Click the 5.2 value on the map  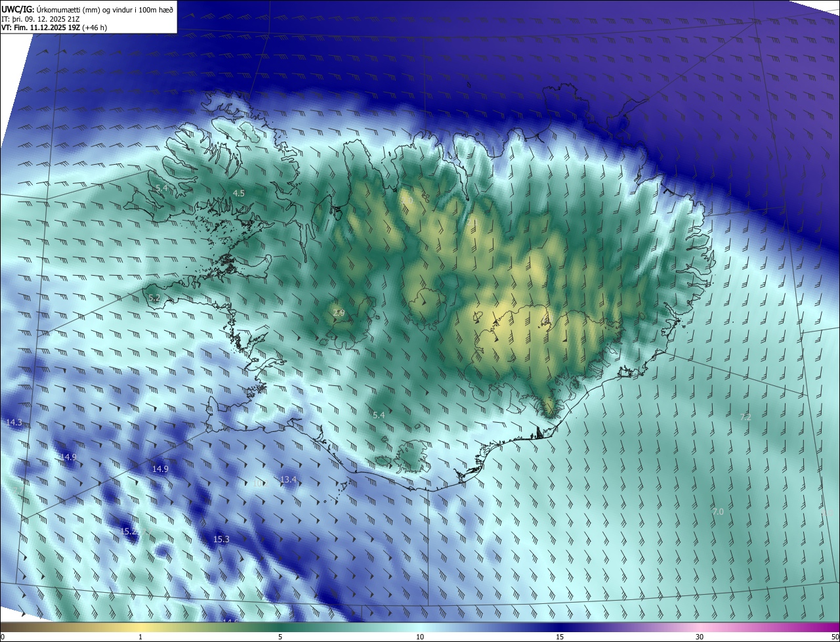point(154,298)
